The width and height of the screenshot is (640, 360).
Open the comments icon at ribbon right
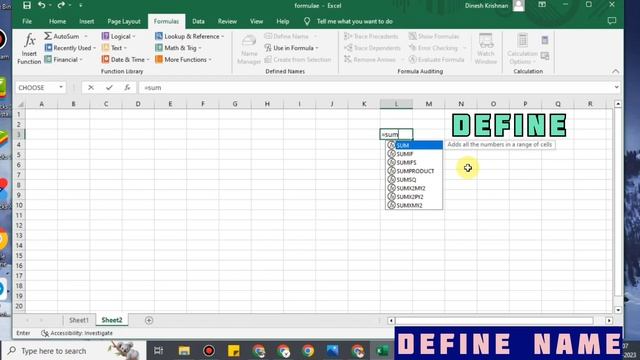point(611,21)
